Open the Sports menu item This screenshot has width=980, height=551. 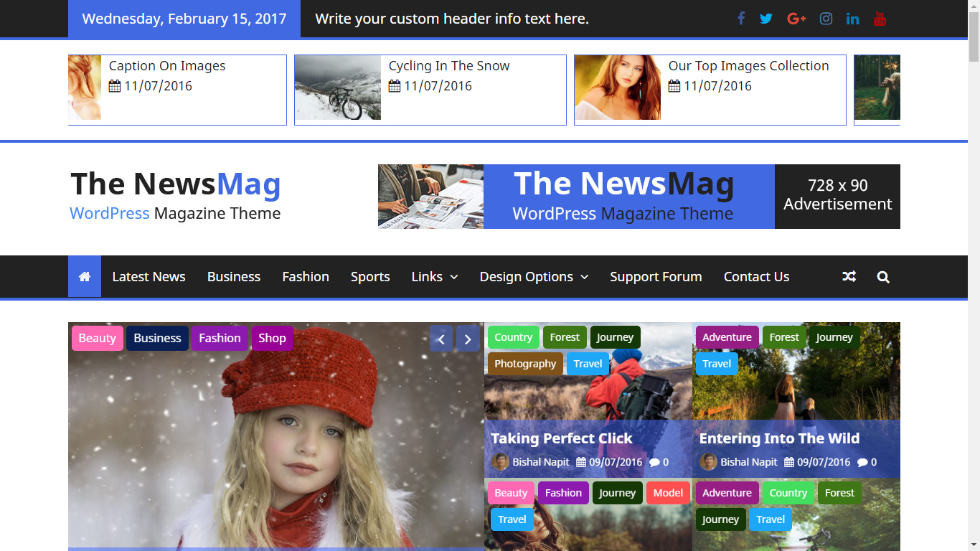click(370, 277)
